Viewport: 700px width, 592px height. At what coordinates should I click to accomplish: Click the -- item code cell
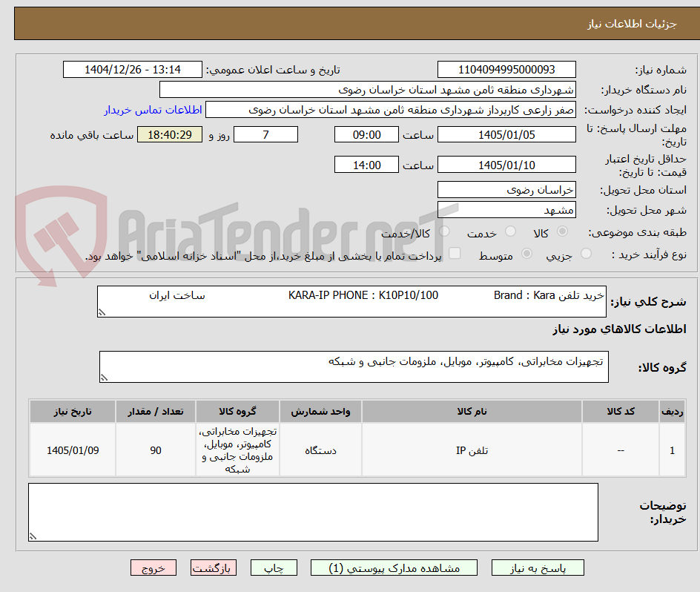(621, 450)
